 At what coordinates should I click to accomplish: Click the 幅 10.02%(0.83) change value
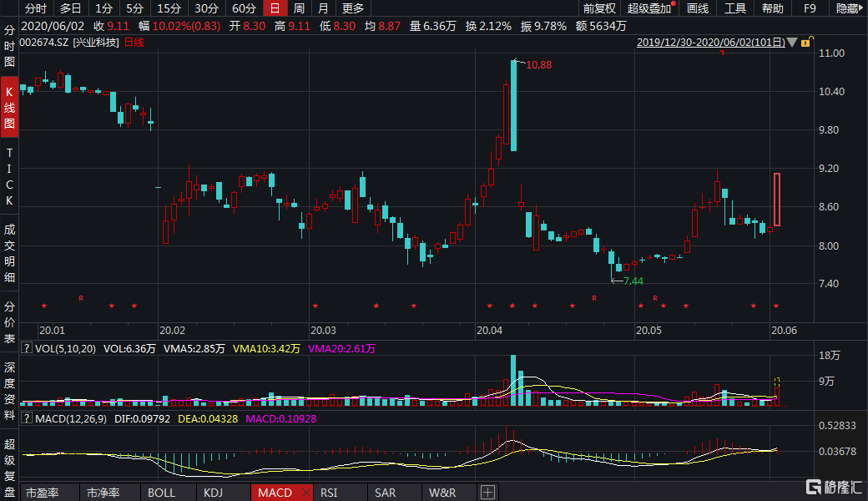179,26
